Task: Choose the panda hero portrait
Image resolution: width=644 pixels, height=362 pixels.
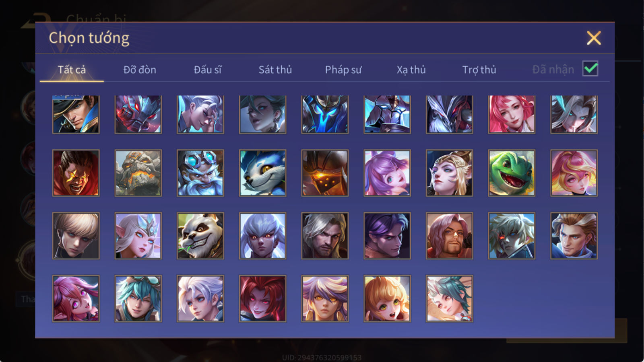Action: coord(200,236)
